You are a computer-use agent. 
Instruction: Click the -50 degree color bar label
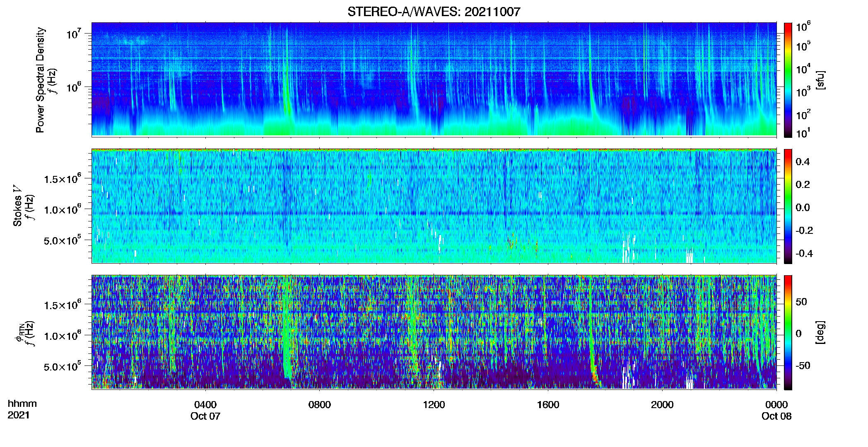803,365
